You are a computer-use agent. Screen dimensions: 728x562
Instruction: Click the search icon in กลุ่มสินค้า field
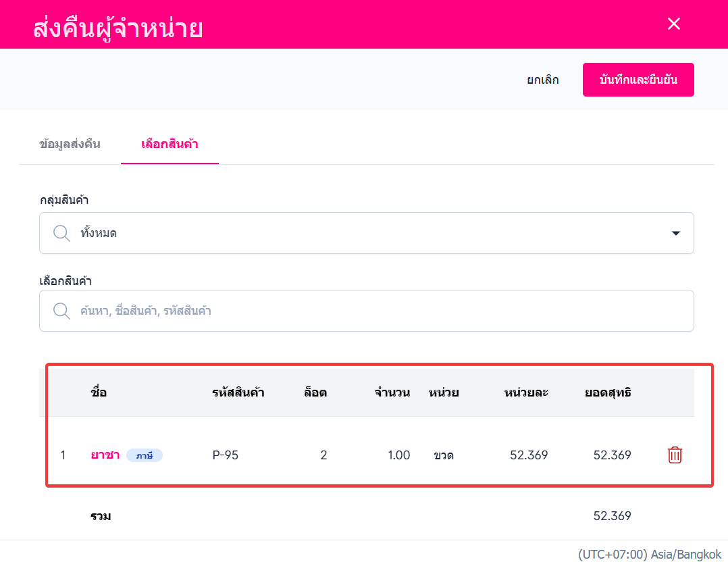tap(62, 233)
